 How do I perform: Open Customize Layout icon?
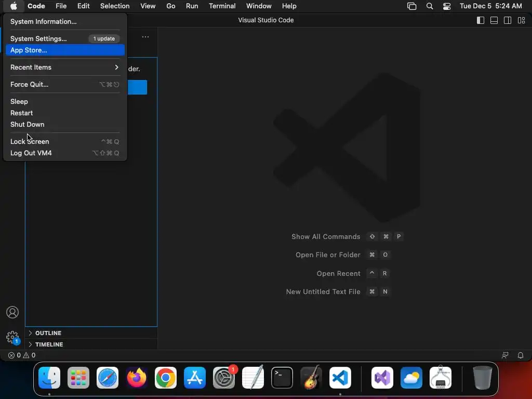tap(521, 20)
